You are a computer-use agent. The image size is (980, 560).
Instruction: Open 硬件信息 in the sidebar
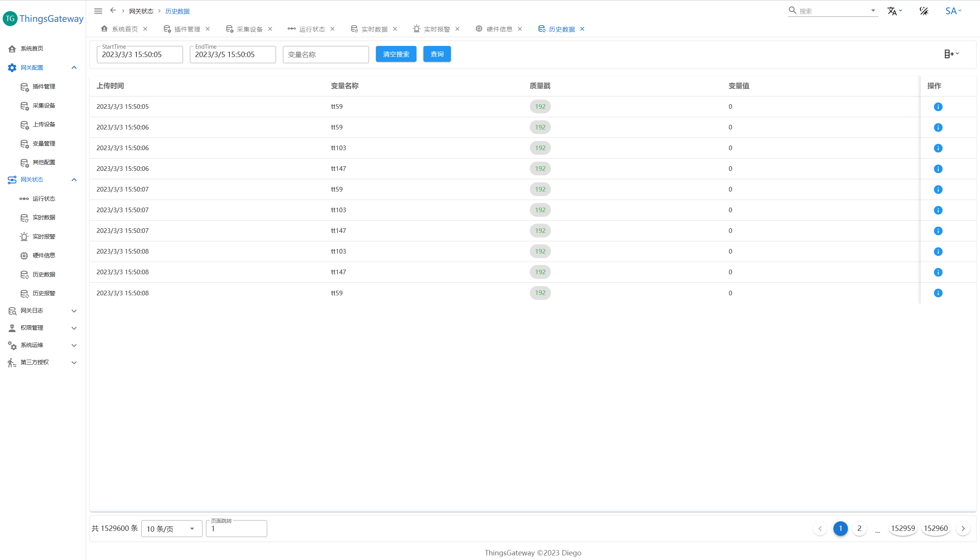(43, 255)
